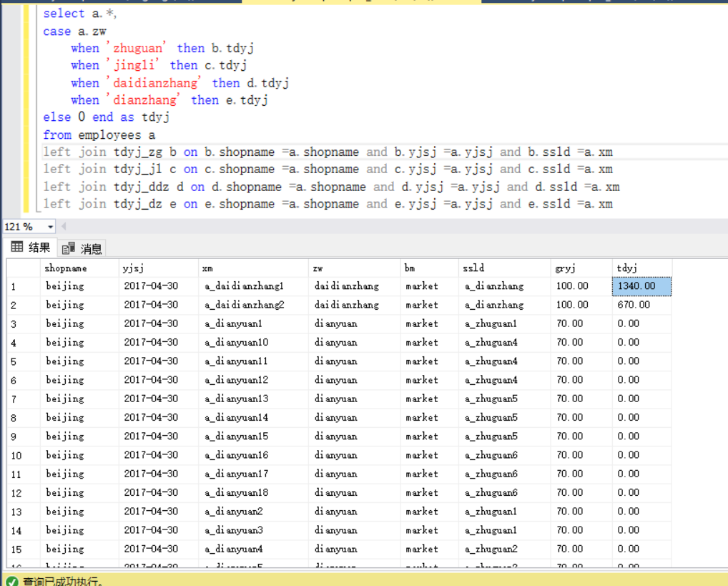Click the horizontal scroll left arrow
728x586 pixels.
(64, 226)
